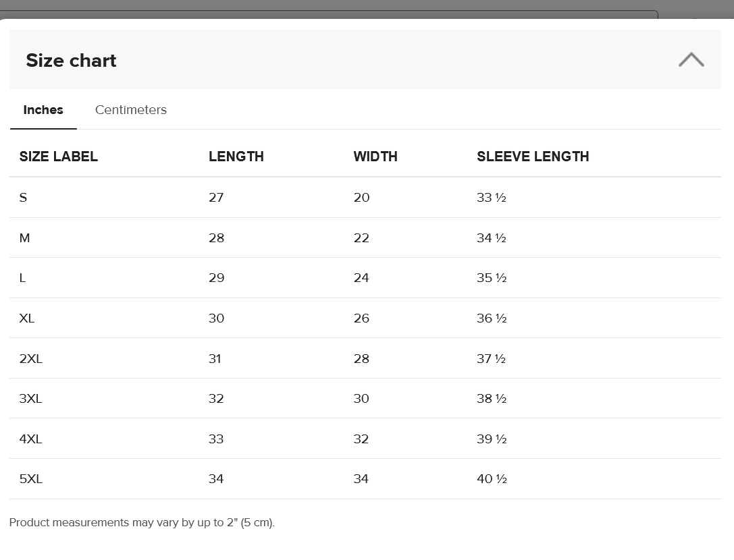Screen dimensions: 734x560
Task: Click the SLEEVE LENGTH column header
Action: pos(533,157)
